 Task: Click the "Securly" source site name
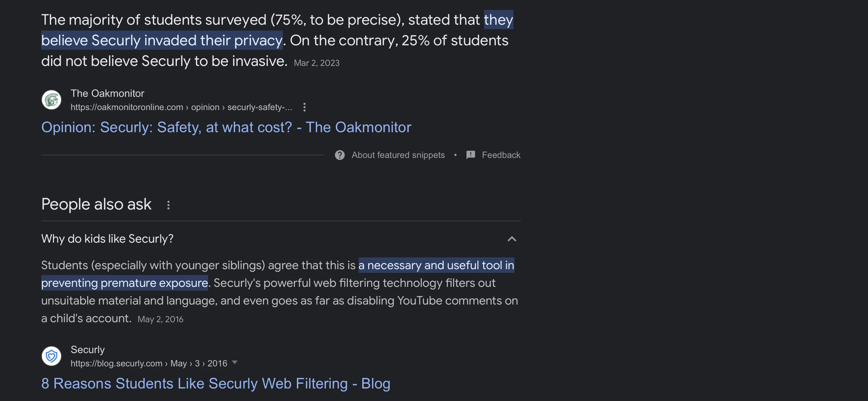pyautogui.click(x=88, y=350)
